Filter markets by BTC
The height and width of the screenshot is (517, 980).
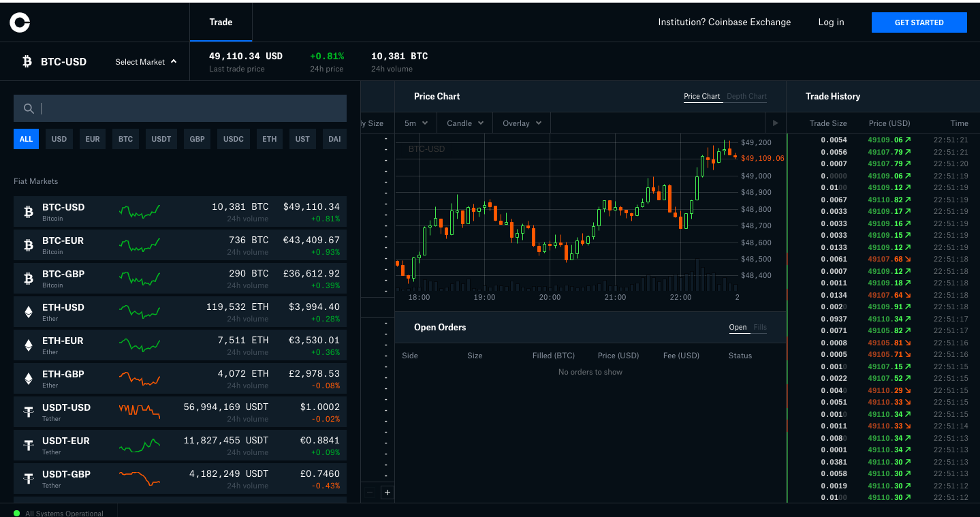pos(126,139)
